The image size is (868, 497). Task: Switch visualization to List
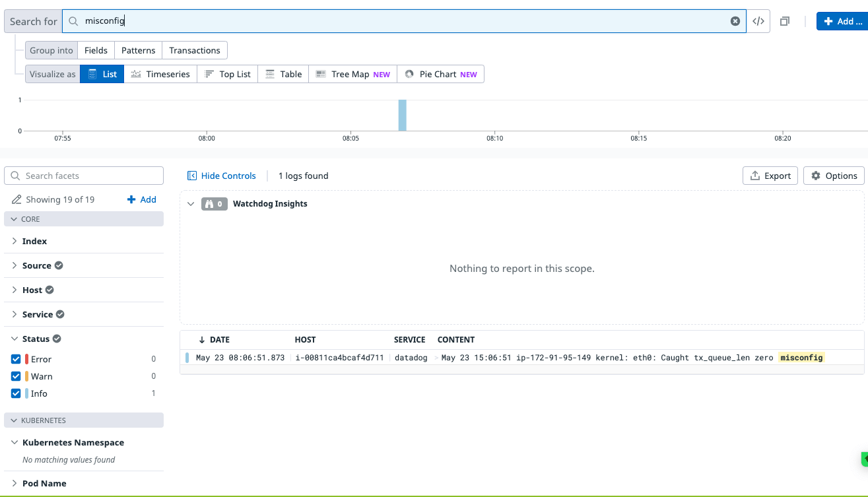[102, 74]
